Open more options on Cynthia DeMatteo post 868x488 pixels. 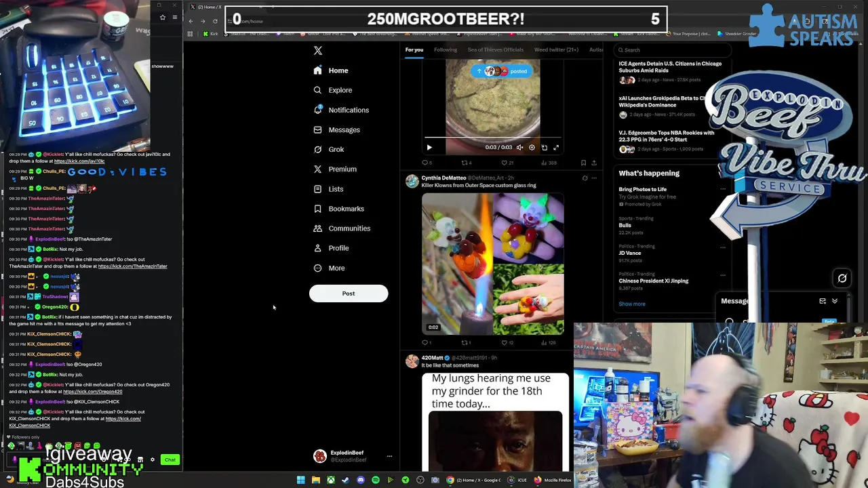point(594,178)
